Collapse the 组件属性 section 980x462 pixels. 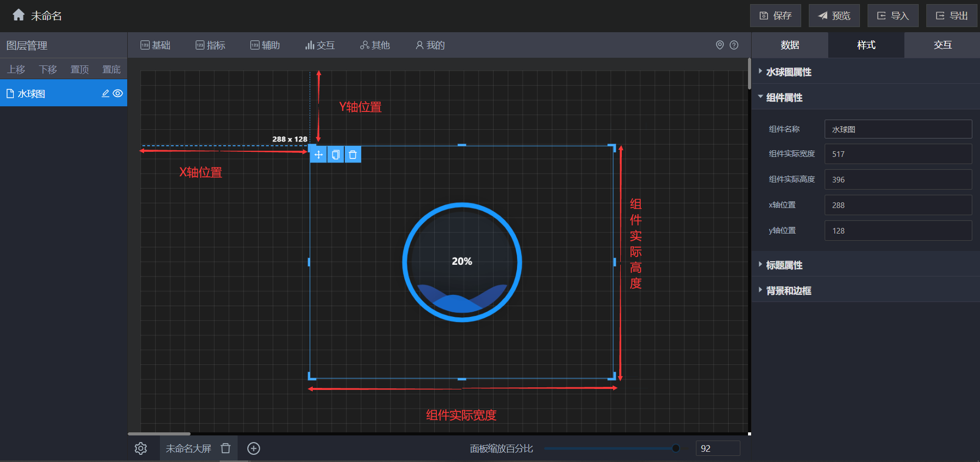(784, 98)
